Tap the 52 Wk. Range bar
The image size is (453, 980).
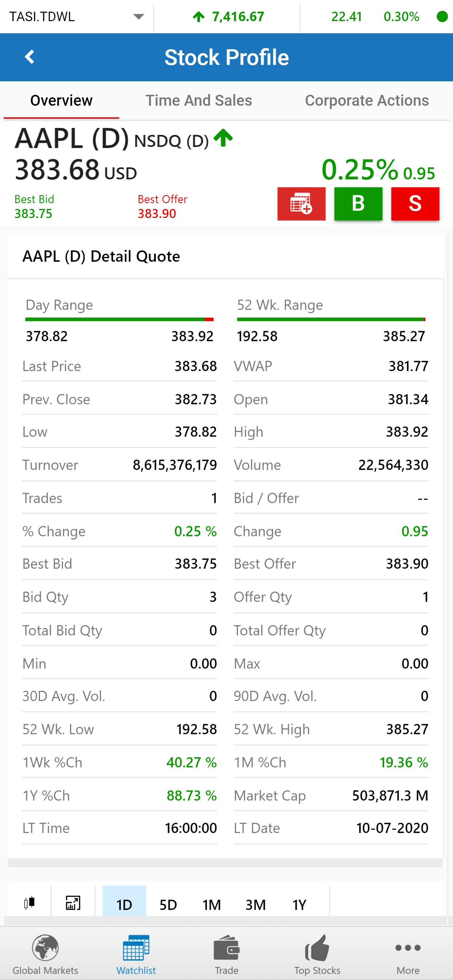(331, 319)
